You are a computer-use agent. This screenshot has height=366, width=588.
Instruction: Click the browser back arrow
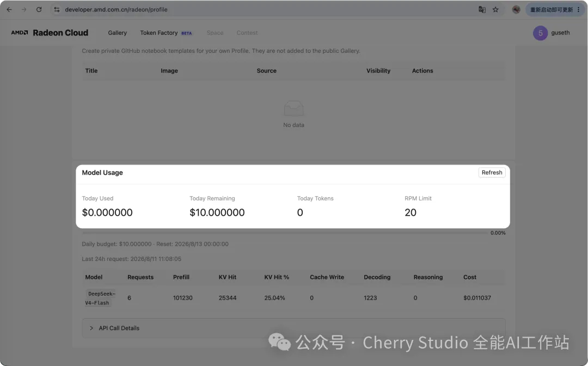pos(9,10)
